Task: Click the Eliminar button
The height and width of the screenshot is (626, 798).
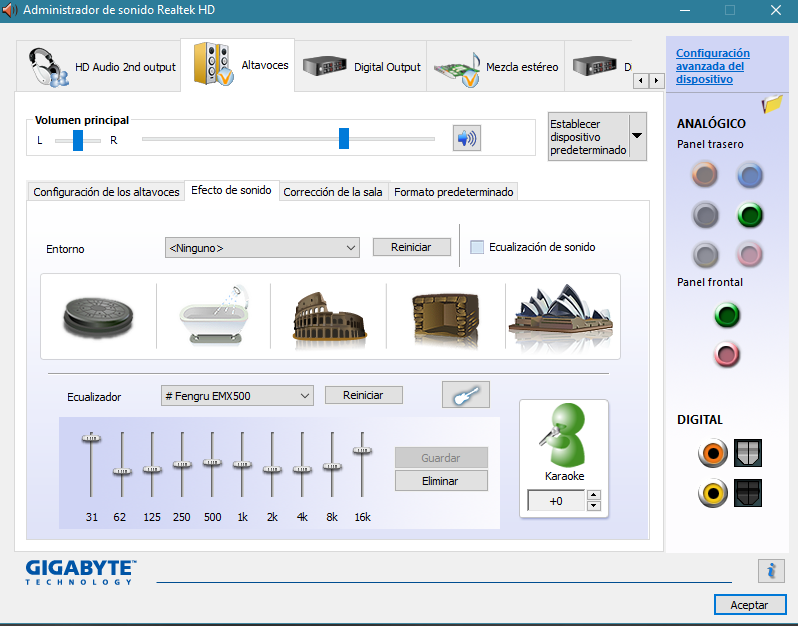Action: point(441,480)
